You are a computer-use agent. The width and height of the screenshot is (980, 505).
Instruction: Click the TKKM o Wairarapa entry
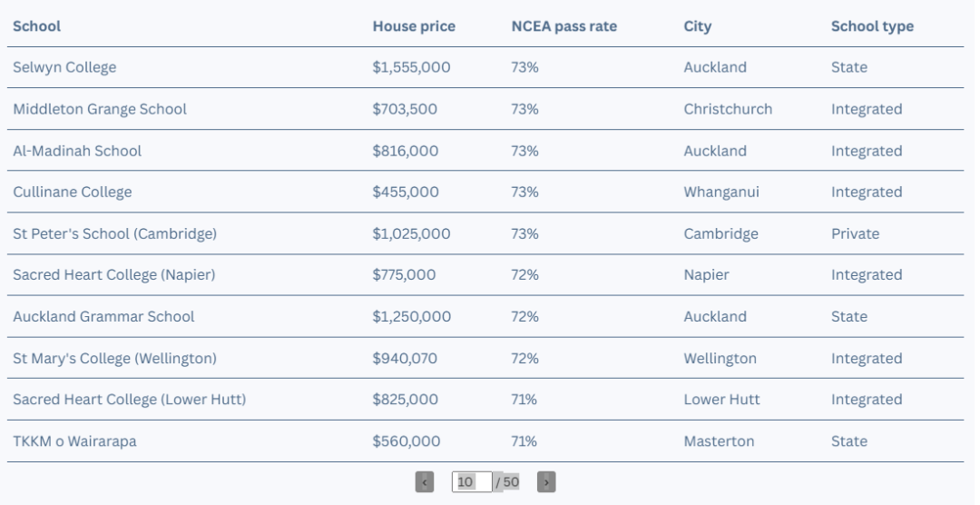click(x=75, y=441)
